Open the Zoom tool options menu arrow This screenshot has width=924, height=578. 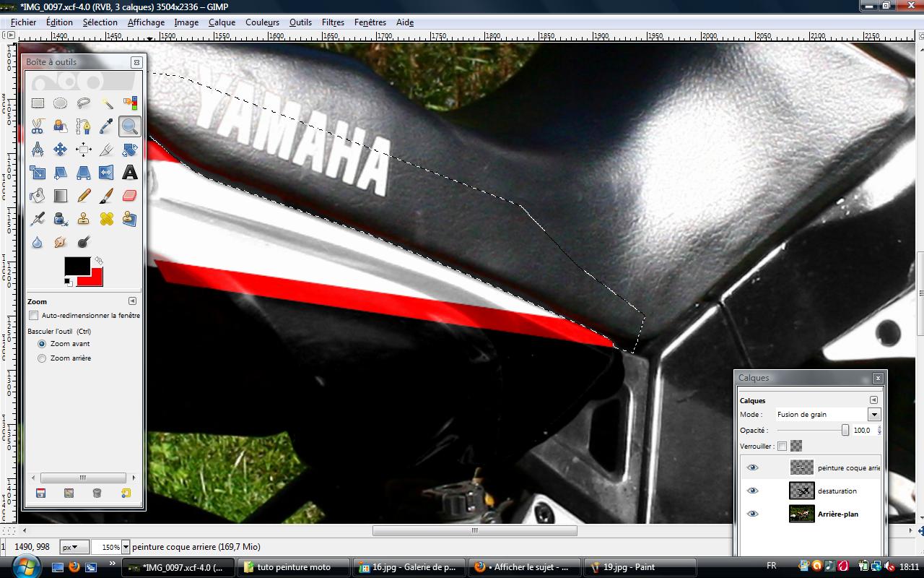[132, 301]
